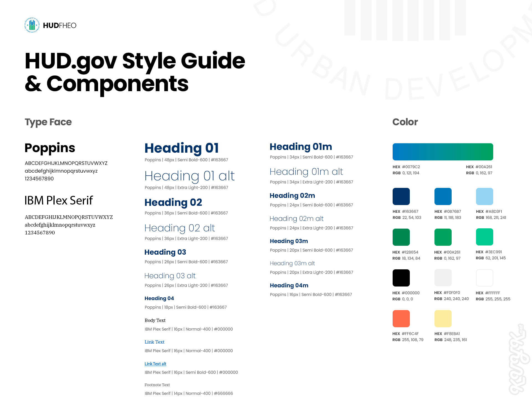Click the 'Heading 03m alt' sample
The width and height of the screenshot is (532, 399).
coord(292,263)
